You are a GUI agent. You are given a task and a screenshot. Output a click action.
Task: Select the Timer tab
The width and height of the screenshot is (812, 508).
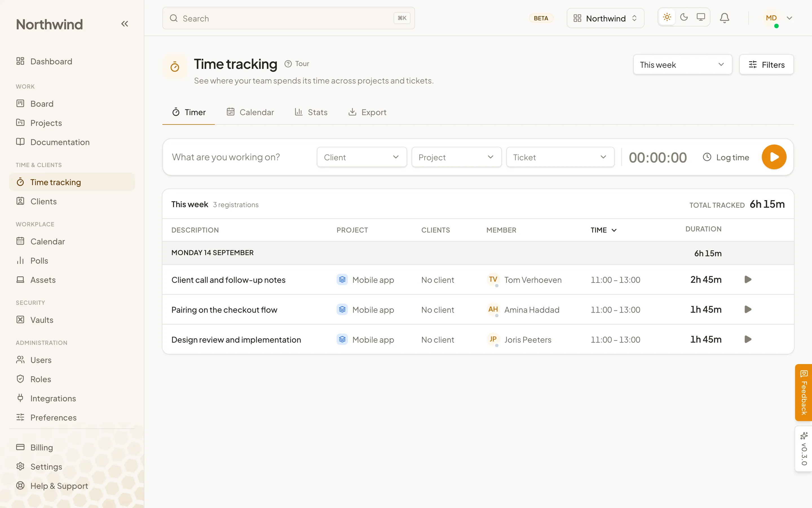189,112
